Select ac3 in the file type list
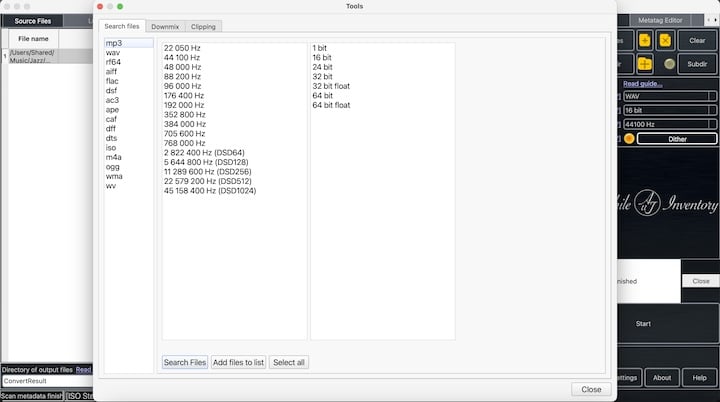 129,100
